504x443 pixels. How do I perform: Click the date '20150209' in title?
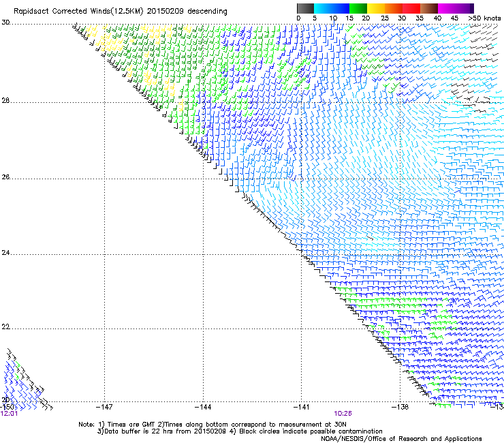point(165,12)
